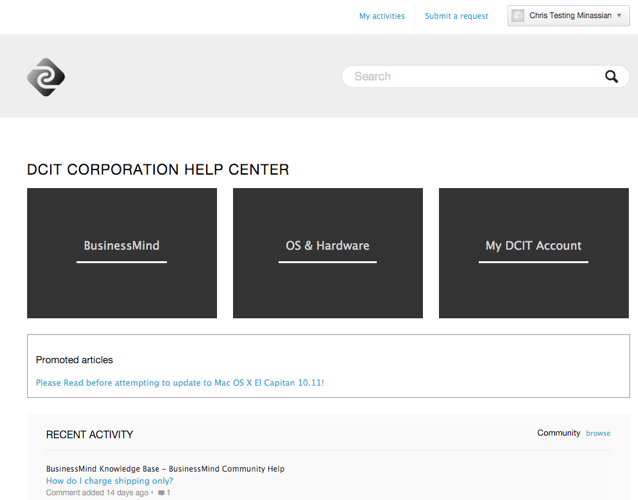
Task: Click the Community label
Action: coord(559,433)
